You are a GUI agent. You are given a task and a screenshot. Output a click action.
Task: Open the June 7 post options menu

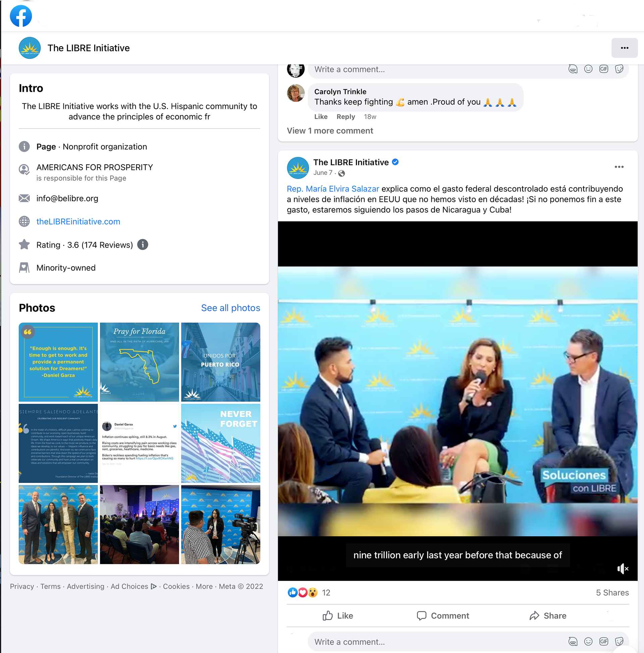[x=619, y=167]
